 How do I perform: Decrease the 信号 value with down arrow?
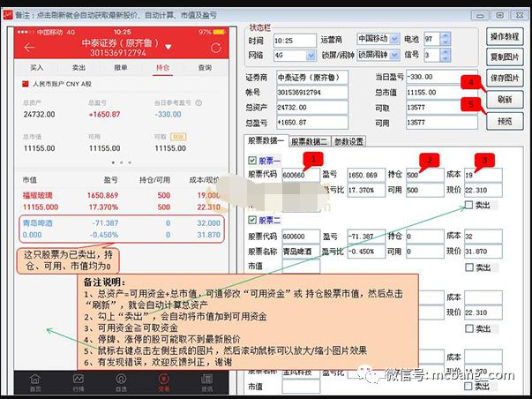446,58
